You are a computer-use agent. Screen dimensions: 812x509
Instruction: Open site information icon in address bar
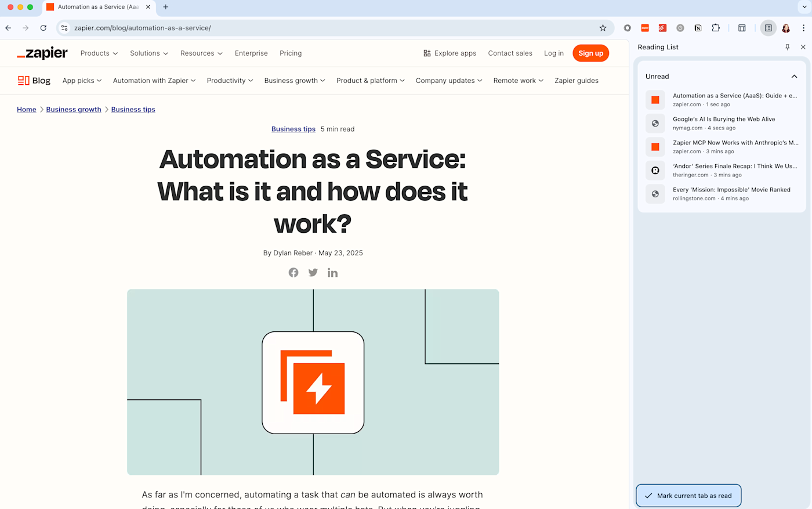coord(64,28)
